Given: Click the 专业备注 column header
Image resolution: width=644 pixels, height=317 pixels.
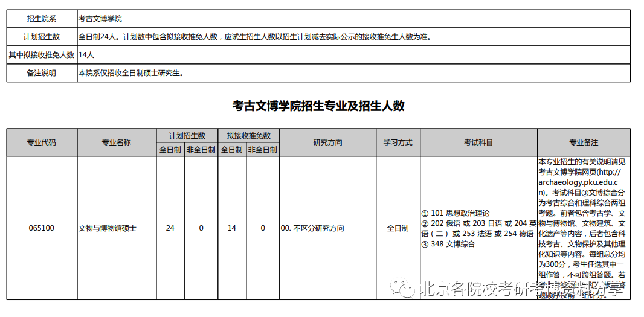Looking at the screenshot, I should point(584,142).
